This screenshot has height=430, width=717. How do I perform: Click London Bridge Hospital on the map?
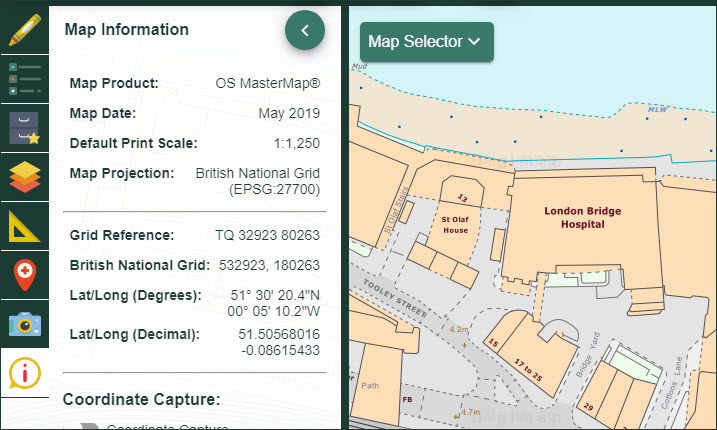click(x=574, y=218)
